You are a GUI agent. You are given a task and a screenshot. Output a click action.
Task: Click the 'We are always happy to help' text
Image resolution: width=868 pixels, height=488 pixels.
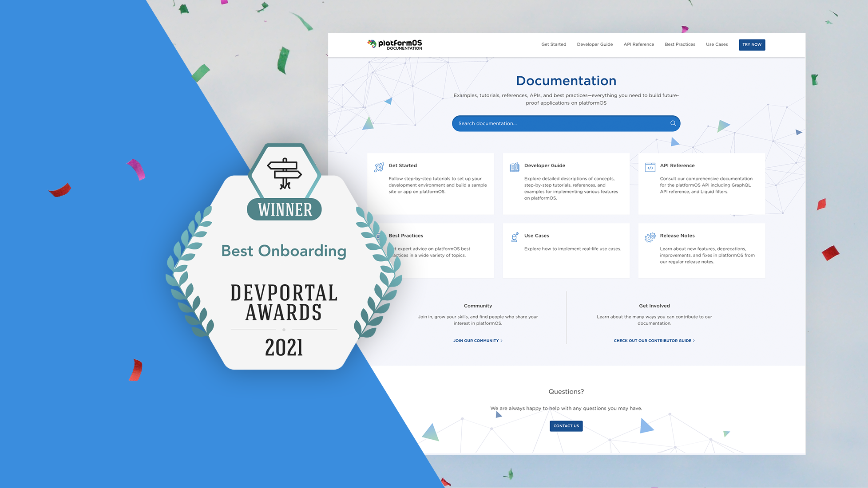click(566, 408)
